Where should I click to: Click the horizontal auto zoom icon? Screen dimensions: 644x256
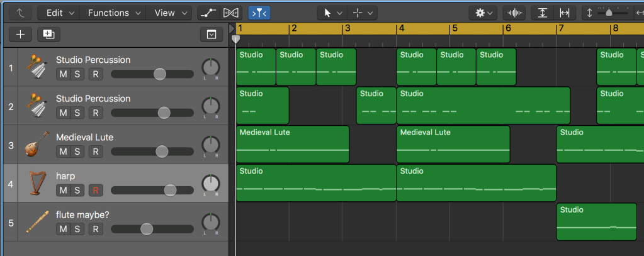564,13
